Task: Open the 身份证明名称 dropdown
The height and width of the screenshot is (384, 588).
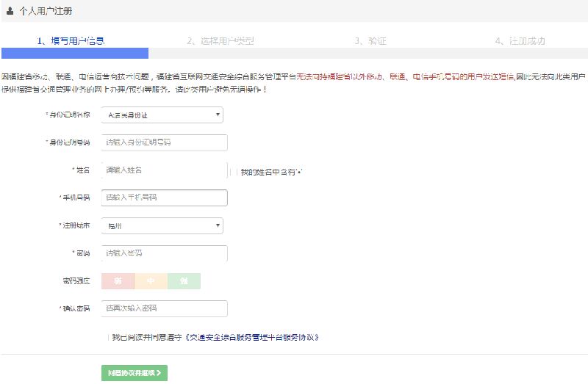Action: coord(162,115)
